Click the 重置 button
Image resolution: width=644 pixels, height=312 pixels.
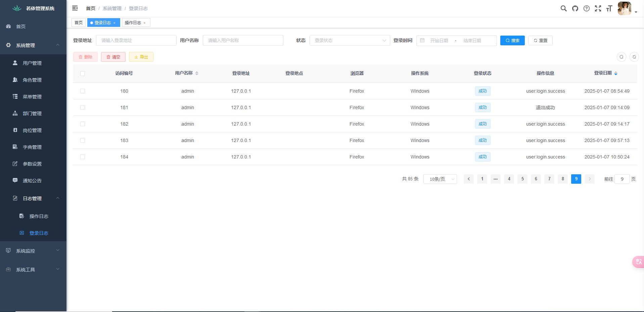[x=540, y=40]
